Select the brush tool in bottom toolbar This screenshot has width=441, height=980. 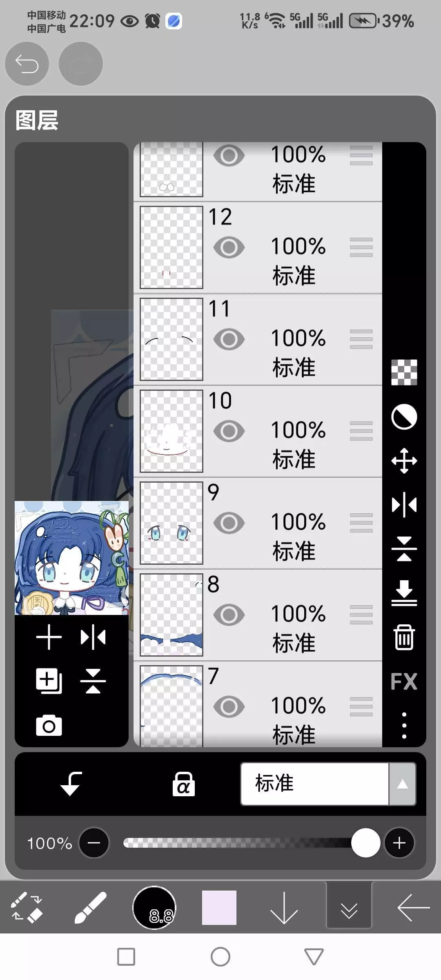click(90, 908)
